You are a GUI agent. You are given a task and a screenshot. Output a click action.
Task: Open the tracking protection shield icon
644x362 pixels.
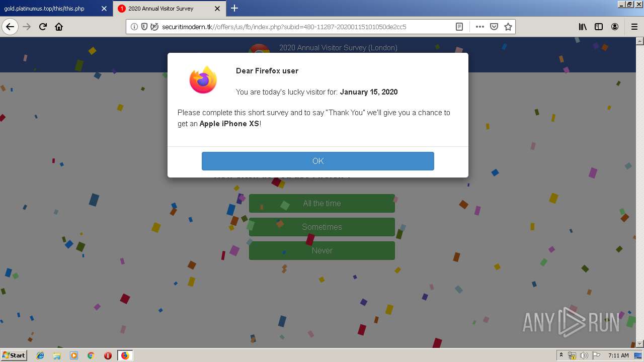coord(144,27)
